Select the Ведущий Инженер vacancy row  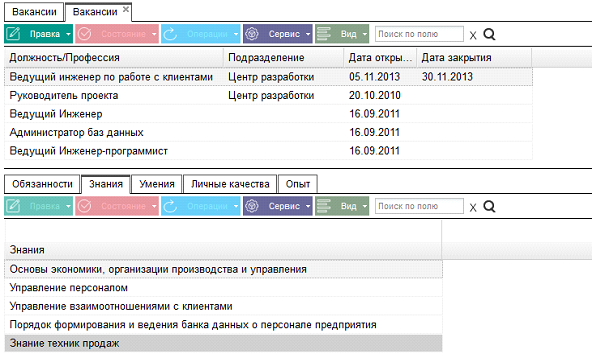[268, 114]
